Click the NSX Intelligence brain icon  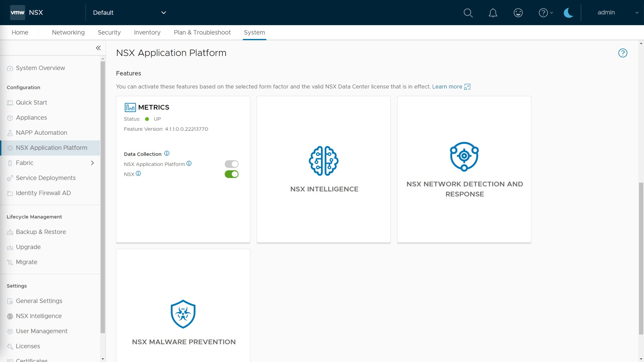coord(323,161)
